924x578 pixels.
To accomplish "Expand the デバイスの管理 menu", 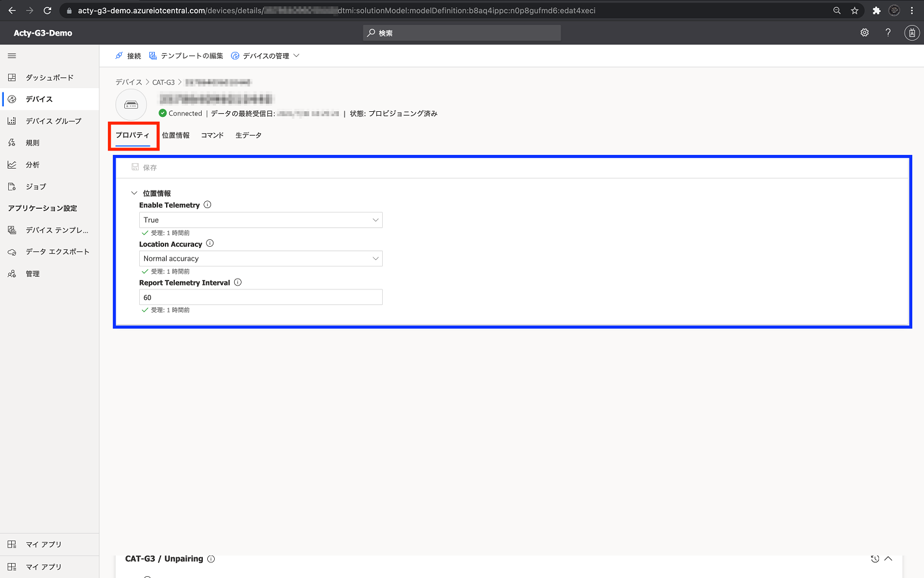I will point(265,56).
